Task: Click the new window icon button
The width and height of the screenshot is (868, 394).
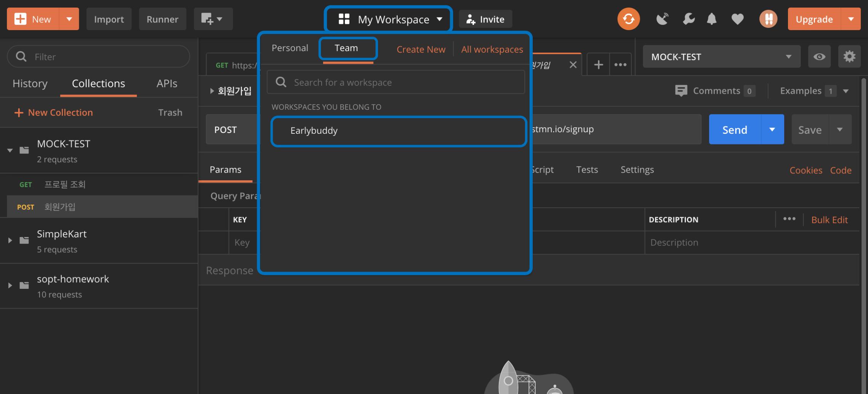Action: point(213,19)
